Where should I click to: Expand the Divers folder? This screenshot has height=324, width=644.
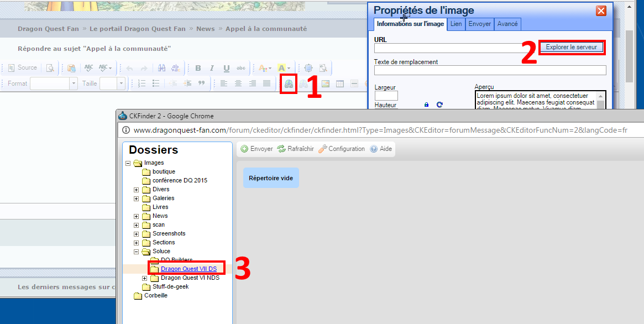(x=137, y=190)
